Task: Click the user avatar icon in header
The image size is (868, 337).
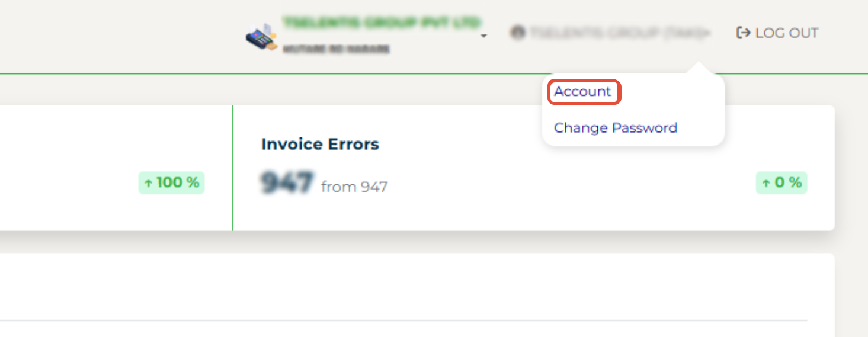Action: click(518, 33)
